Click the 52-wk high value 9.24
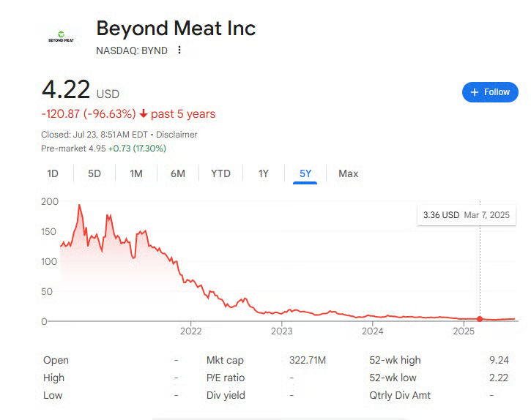 pyautogui.click(x=499, y=360)
